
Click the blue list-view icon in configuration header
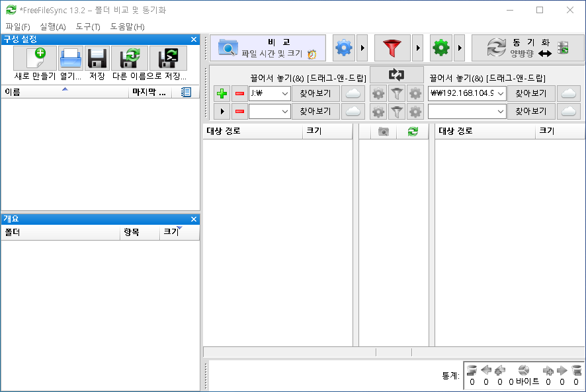(186, 92)
